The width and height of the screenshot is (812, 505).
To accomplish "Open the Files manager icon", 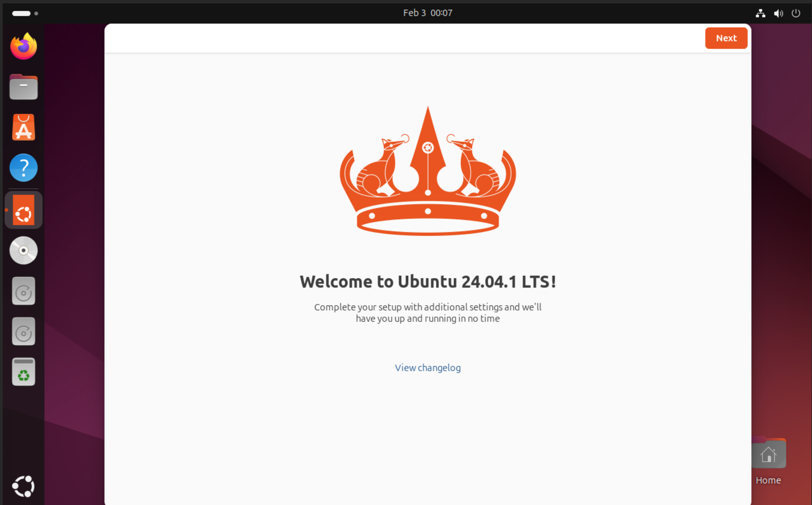I will click(24, 87).
